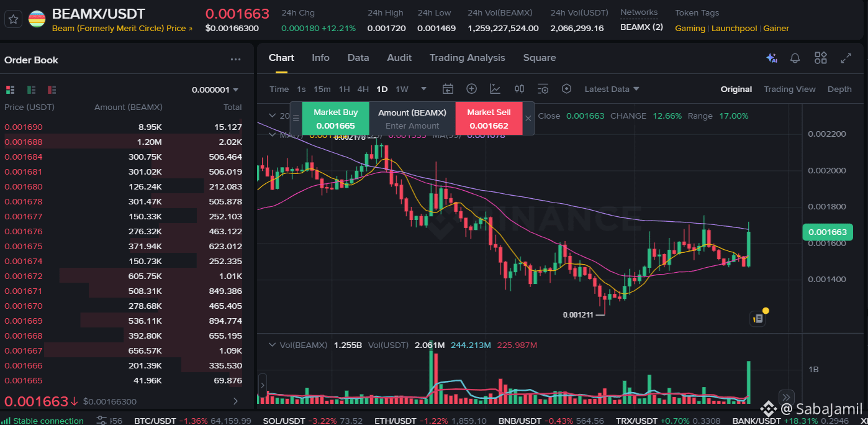Switch to Depth chart mode

coord(839,89)
